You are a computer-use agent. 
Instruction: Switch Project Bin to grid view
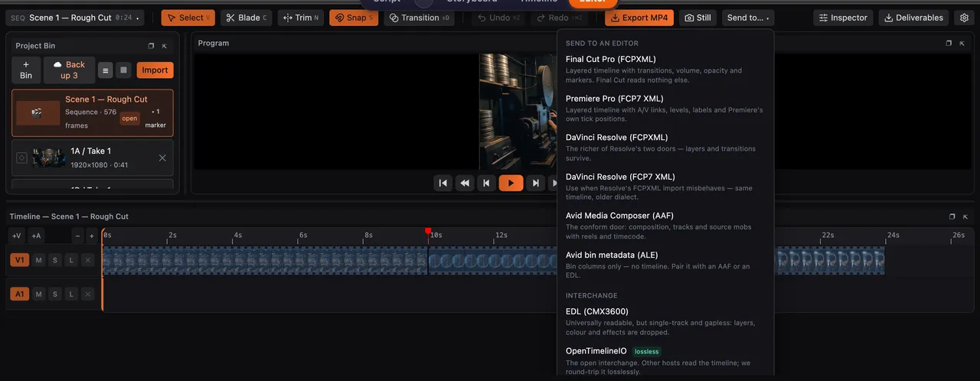click(125, 70)
